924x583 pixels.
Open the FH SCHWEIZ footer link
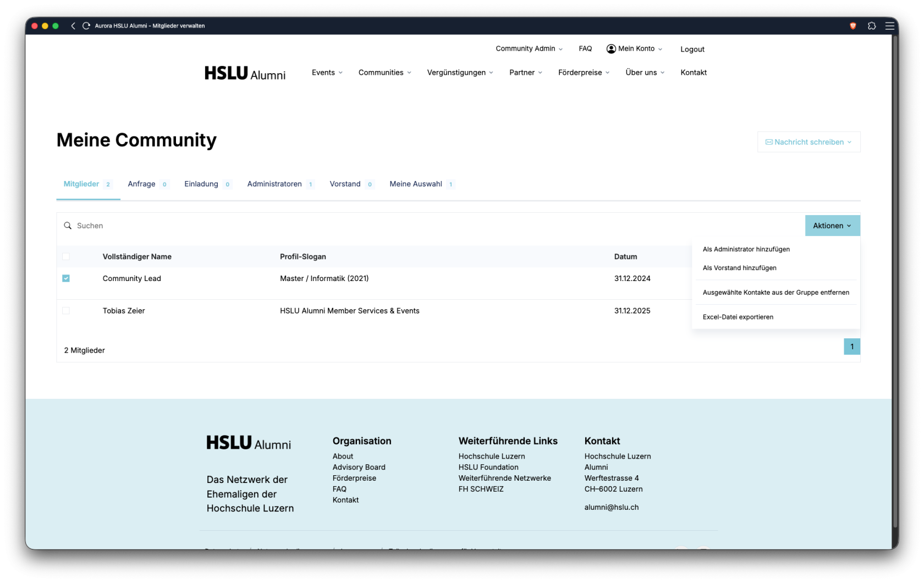[481, 489]
